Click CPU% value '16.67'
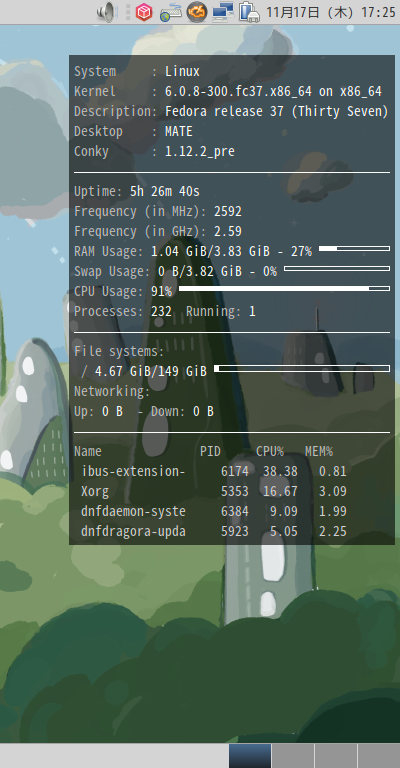Screen dimensions: 400x768 tap(280, 491)
